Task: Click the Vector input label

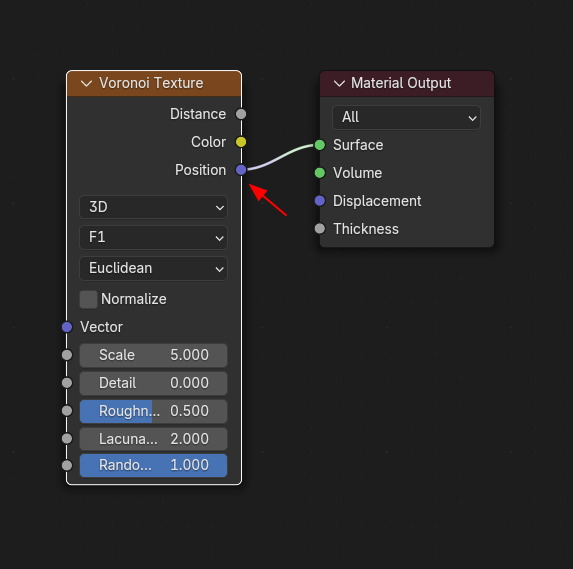Action: pyautogui.click(x=101, y=327)
